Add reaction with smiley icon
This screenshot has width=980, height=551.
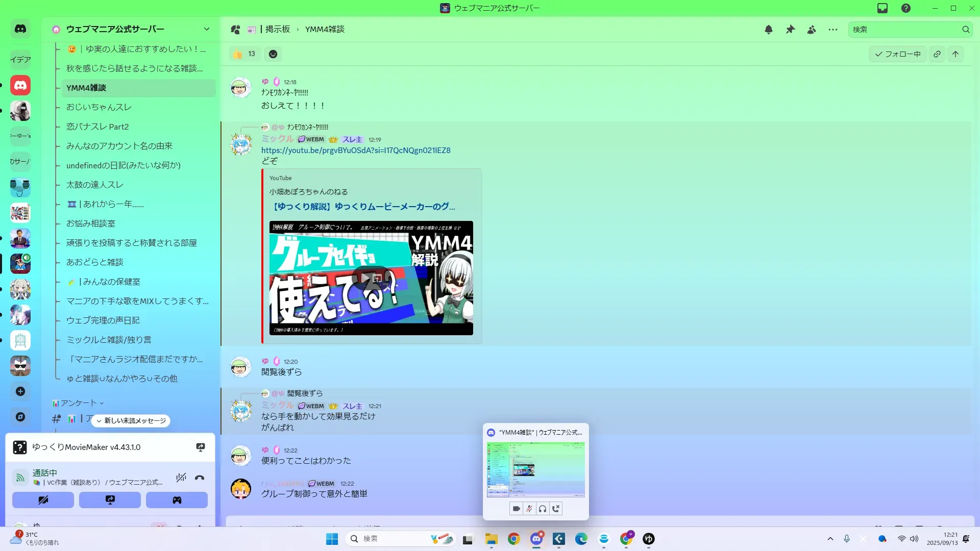coord(273,54)
